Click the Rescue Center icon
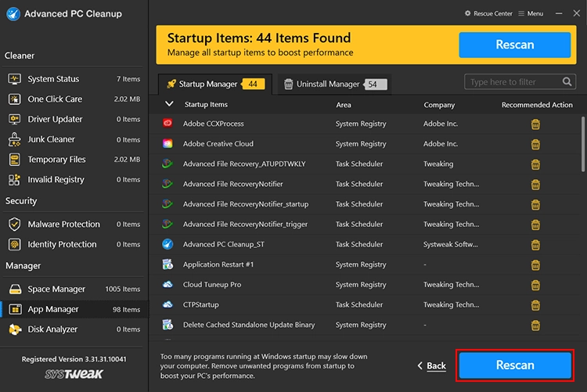Viewport: 587px width, 392px height. point(468,13)
